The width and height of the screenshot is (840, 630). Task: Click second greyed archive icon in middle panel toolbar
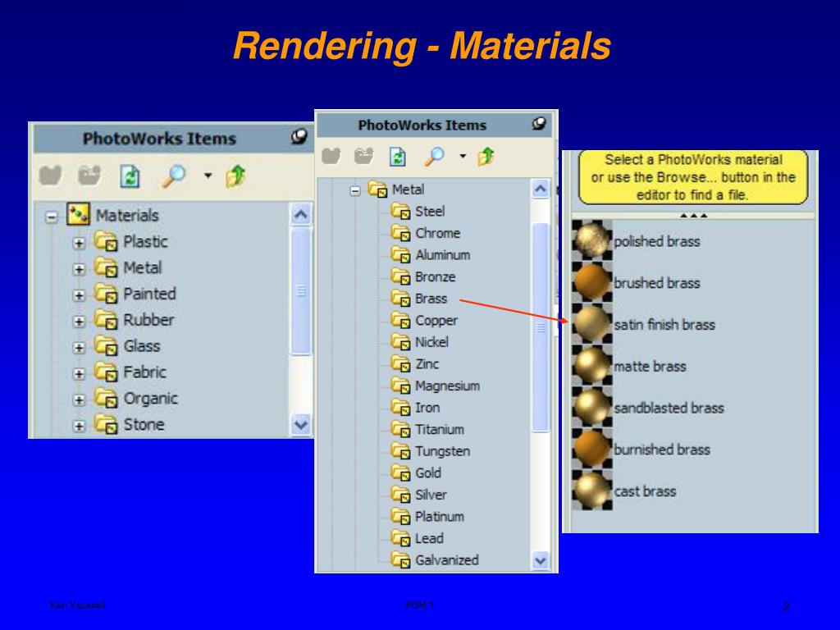coord(364,157)
